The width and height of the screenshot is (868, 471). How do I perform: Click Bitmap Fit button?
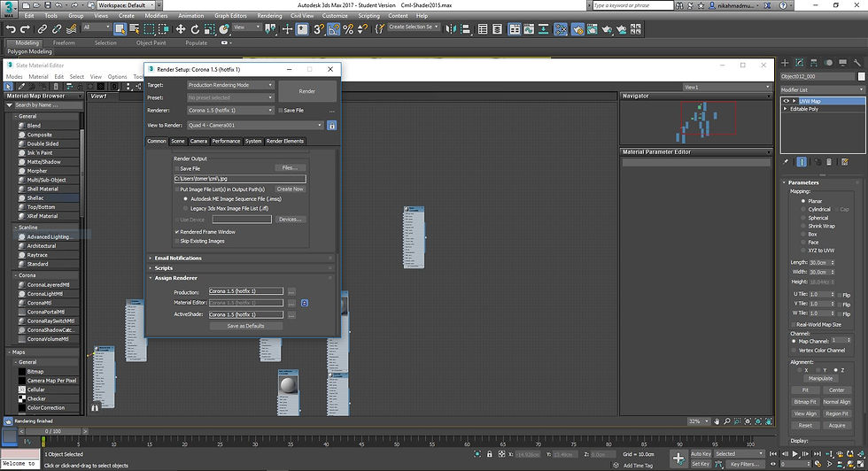click(x=805, y=402)
